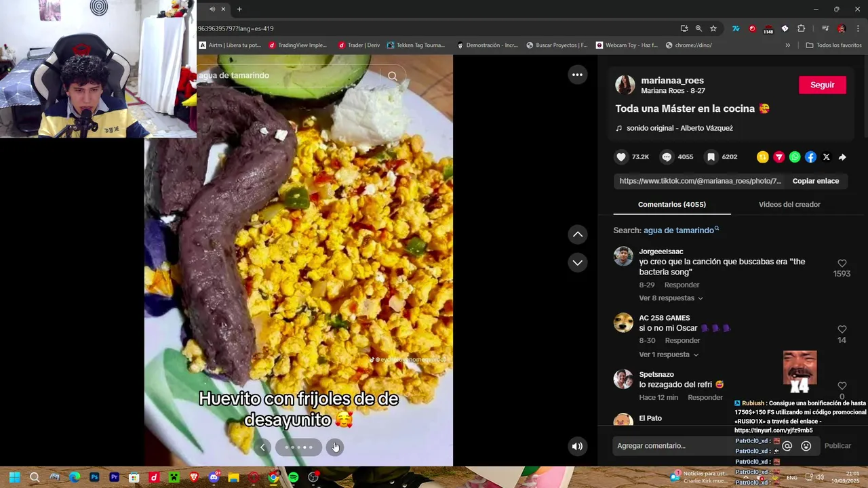The width and height of the screenshot is (868, 488).
Task: Open the emoji picker in comment box
Action: coord(806,446)
